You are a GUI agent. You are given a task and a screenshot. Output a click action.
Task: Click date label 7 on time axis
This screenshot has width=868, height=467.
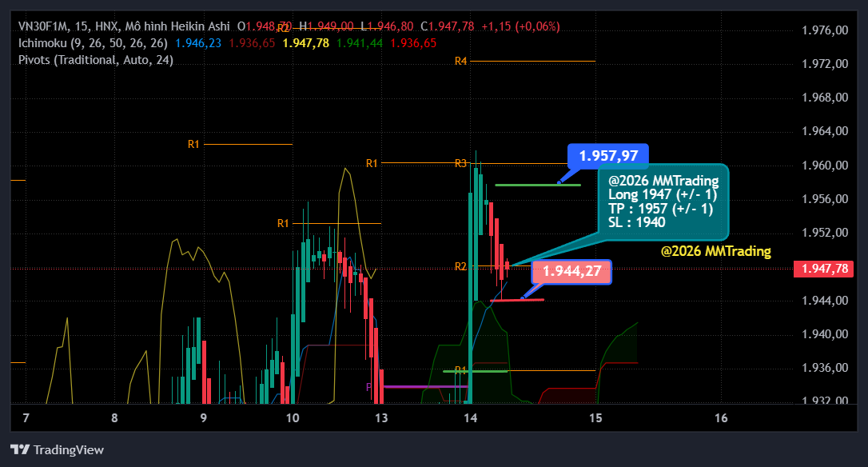pos(26,418)
